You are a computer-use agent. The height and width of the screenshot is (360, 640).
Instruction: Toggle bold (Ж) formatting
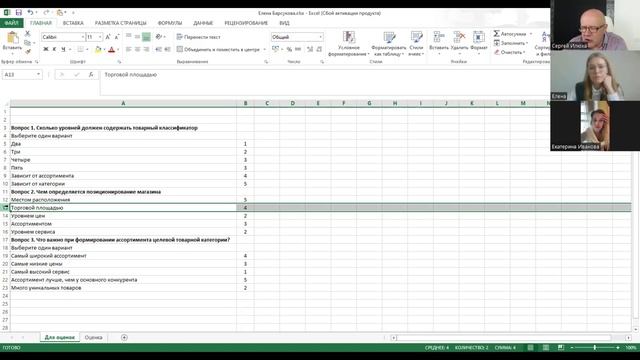tap(46, 49)
